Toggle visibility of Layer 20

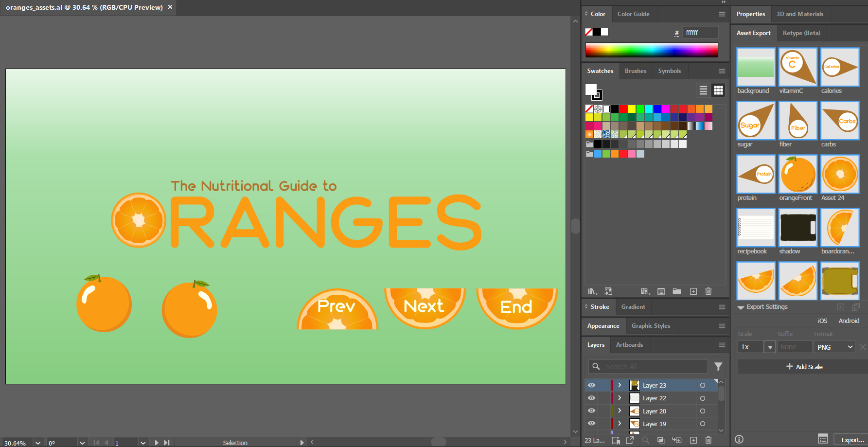click(591, 411)
